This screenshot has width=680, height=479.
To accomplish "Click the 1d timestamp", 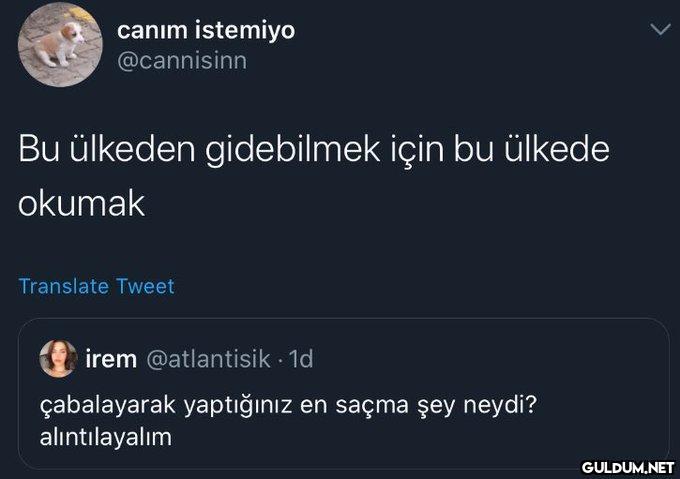I will tap(300, 358).
